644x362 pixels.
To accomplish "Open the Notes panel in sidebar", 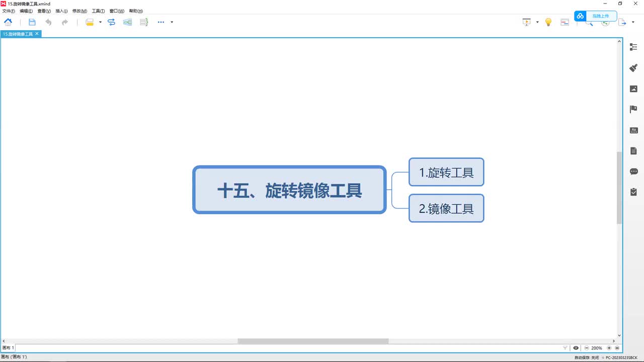I will tap(633, 151).
